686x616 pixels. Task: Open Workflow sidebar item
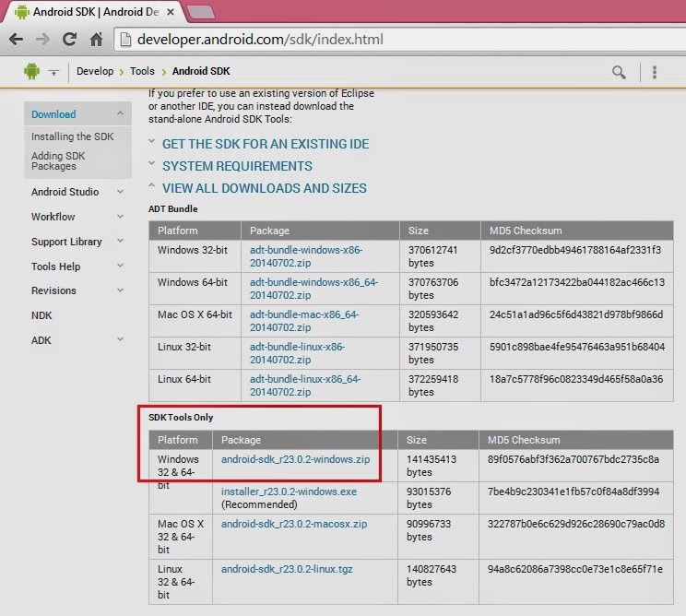coord(53,217)
